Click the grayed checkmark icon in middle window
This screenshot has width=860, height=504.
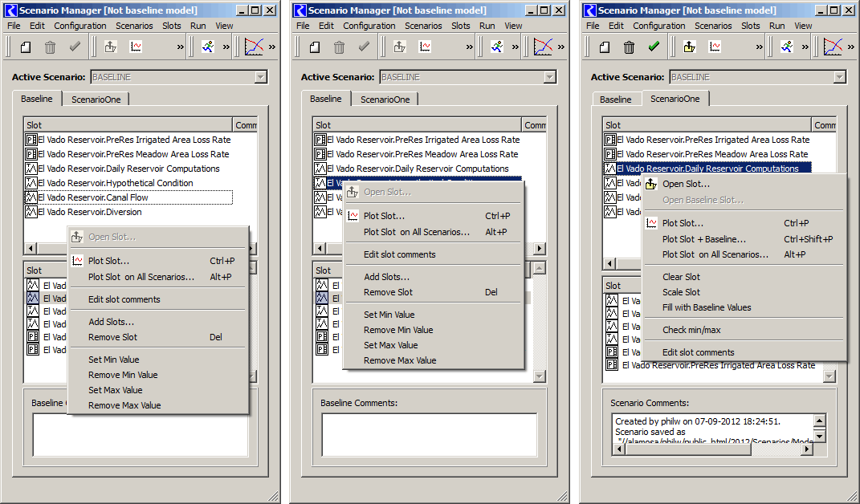tap(364, 47)
